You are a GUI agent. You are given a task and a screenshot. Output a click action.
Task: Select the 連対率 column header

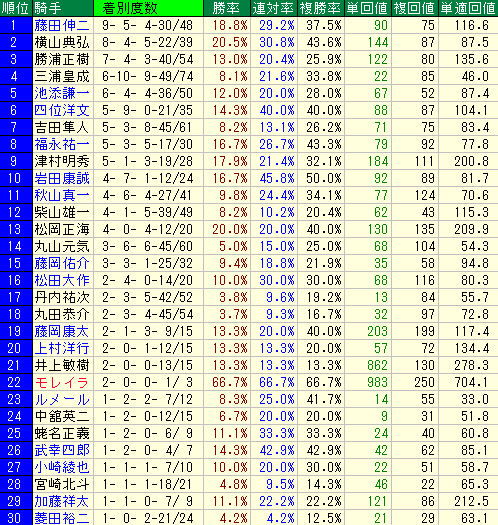[x=274, y=8]
